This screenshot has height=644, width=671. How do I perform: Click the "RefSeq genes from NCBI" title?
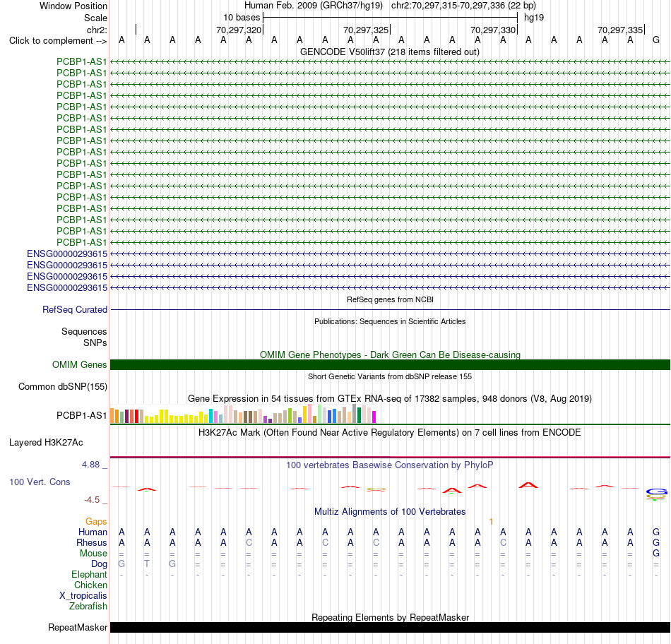[x=390, y=299]
